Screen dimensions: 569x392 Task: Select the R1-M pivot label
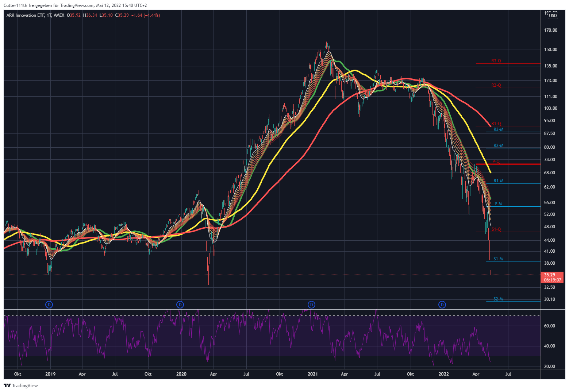[x=498, y=181]
